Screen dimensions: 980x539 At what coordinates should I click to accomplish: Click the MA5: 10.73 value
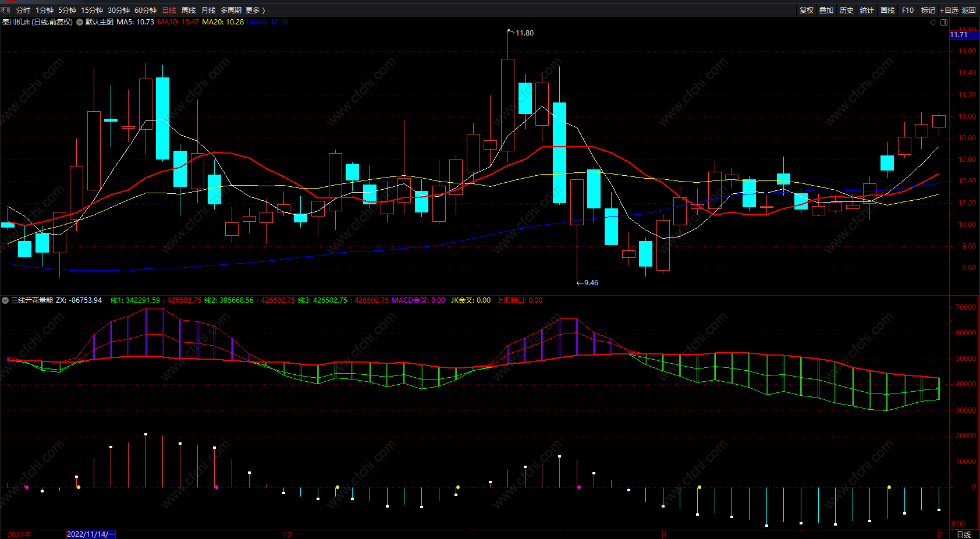click(136, 22)
